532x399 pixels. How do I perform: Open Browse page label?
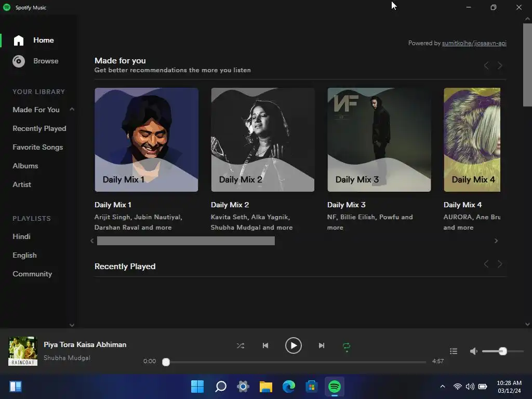pos(46,61)
